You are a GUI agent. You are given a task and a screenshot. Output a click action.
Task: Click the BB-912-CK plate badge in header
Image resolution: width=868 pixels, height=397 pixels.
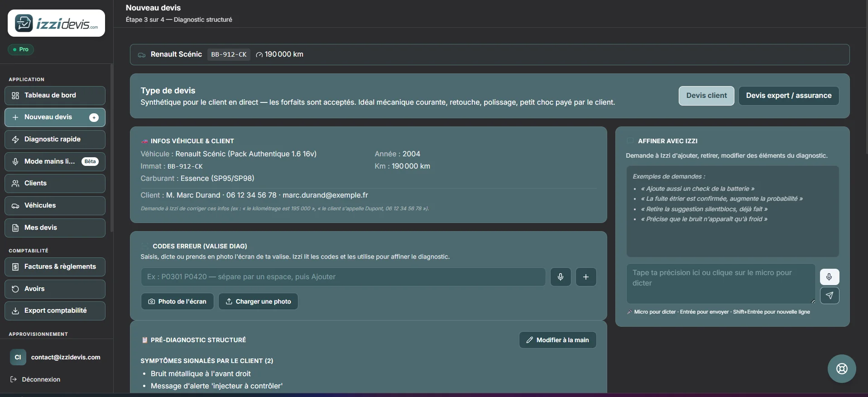[x=229, y=54]
